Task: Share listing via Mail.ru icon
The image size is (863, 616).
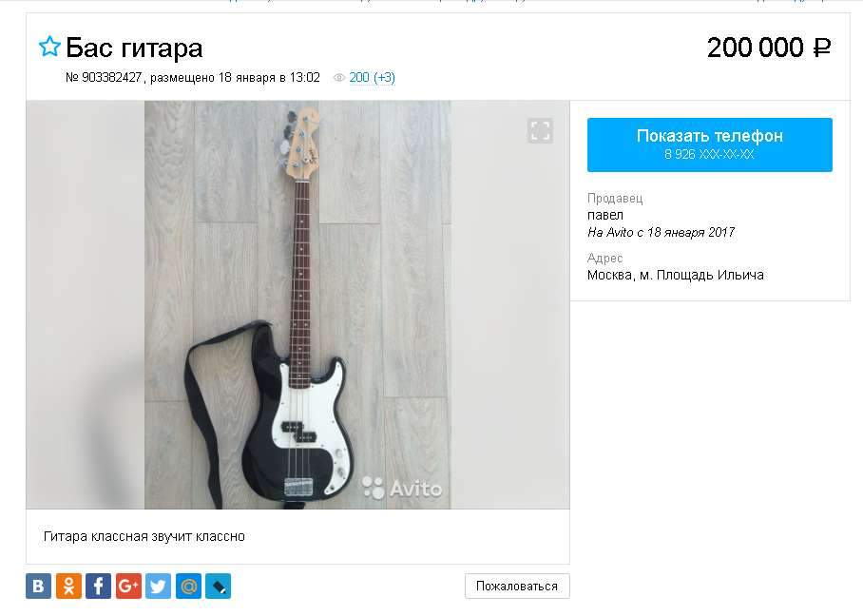Action: [x=188, y=586]
